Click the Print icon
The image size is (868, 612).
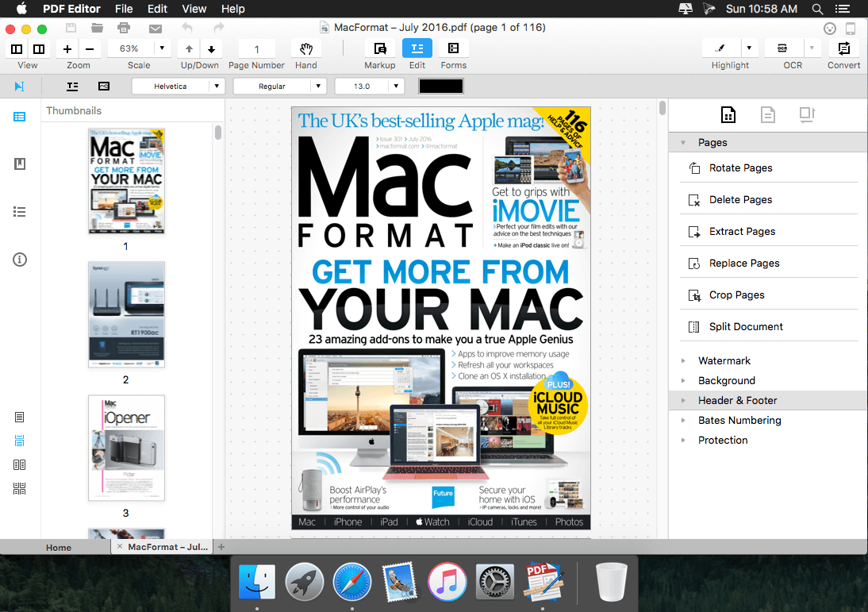[124, 28]
